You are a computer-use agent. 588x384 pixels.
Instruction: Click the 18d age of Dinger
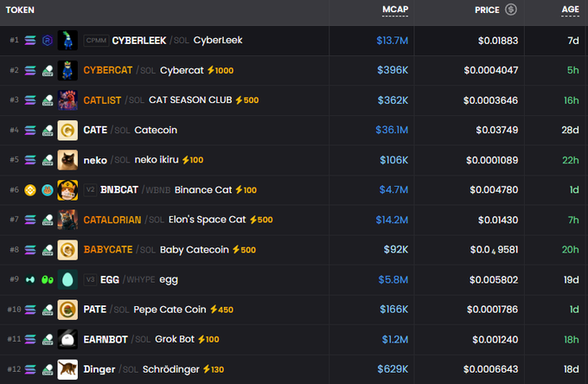coord(571,369)
